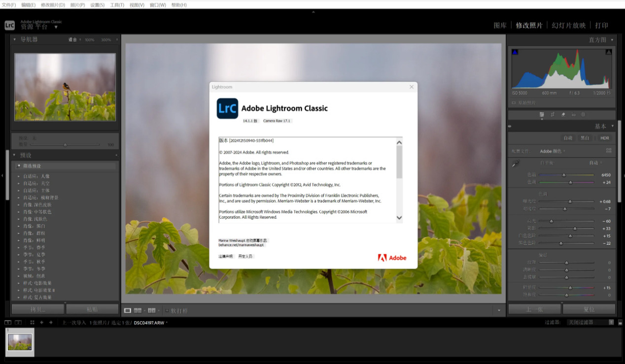The image size is (625, 364).
Task: Go back with filmstrip left arrow
Action: [42, 323]
